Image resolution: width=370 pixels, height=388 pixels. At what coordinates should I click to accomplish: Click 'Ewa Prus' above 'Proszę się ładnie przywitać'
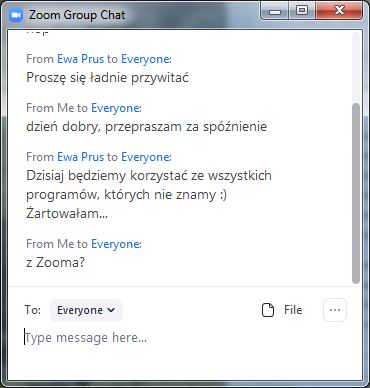[x=81, y=59]
